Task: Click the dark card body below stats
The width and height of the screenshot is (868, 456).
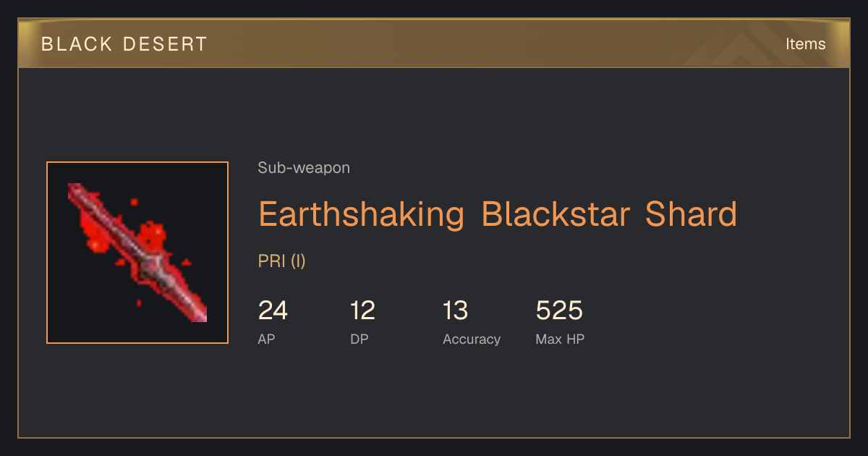Action: pos(434,394)
